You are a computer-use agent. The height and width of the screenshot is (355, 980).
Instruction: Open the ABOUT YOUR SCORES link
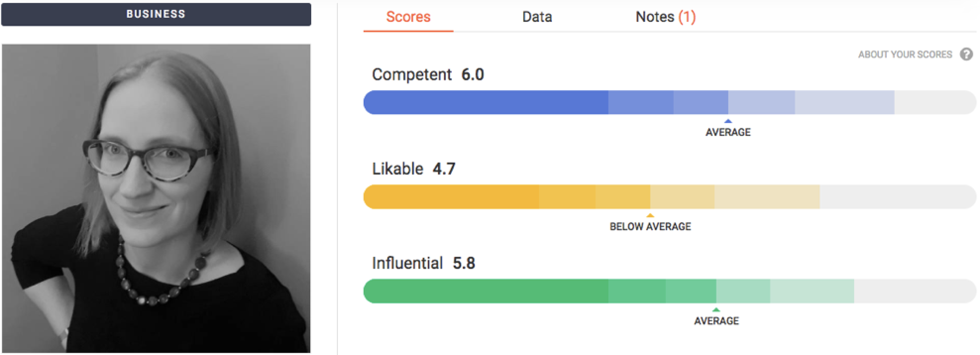click(905, 55)
